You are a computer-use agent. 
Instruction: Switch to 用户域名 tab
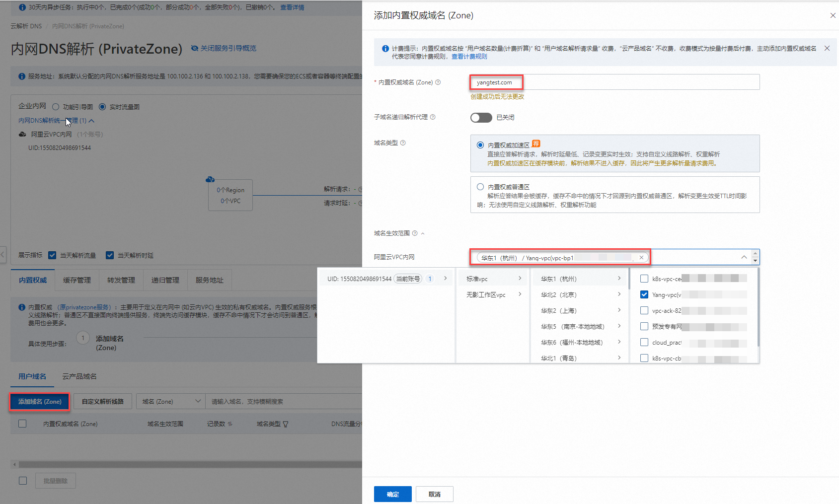coord(32,376)
